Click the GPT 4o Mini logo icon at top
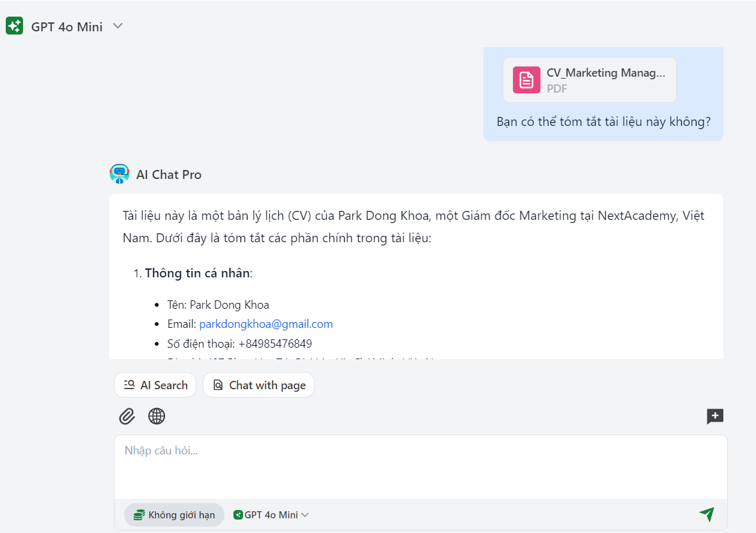756x533 pixels. [x=15, y=26]
